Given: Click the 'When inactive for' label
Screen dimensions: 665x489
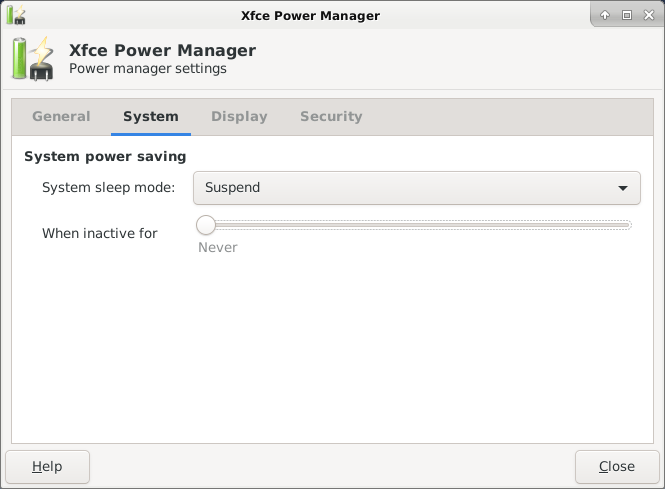Looking at the screenshot, I should [x=100, y=233].
